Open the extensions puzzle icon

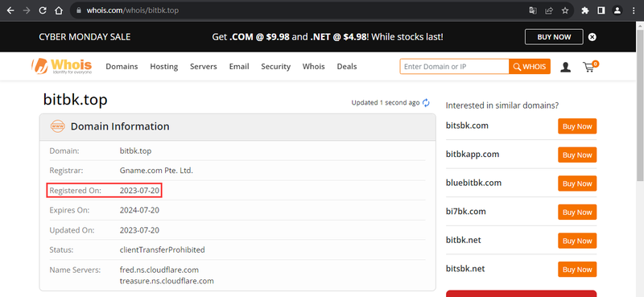tap(585, 10)
